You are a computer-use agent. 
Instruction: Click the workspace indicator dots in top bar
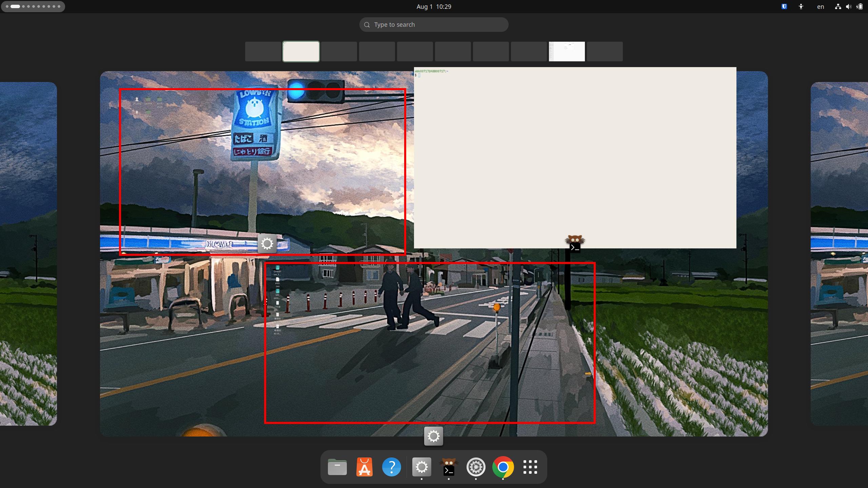point(33,6)
